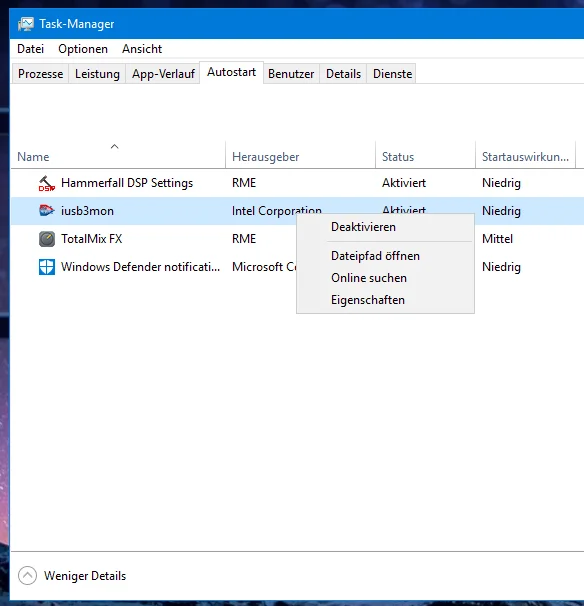Click the TotalMix FX knob icon

[x=47, y=239]
